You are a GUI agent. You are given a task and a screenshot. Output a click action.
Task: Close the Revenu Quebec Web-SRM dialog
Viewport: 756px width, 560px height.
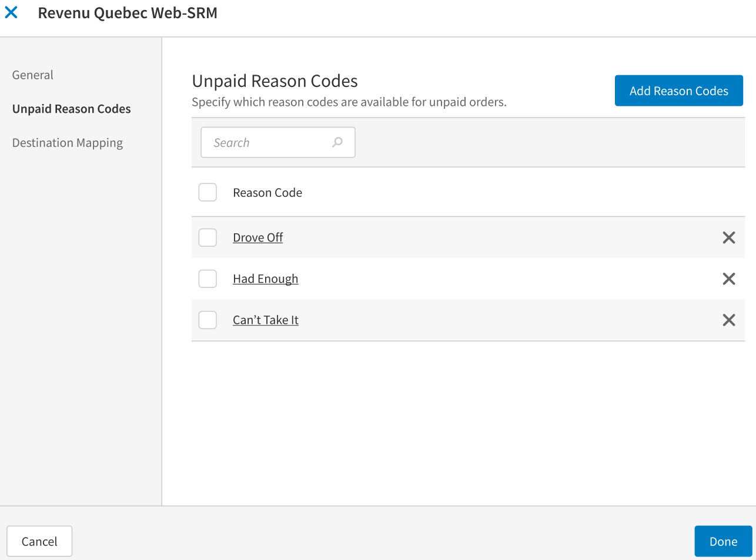click(x=11, y=12)
